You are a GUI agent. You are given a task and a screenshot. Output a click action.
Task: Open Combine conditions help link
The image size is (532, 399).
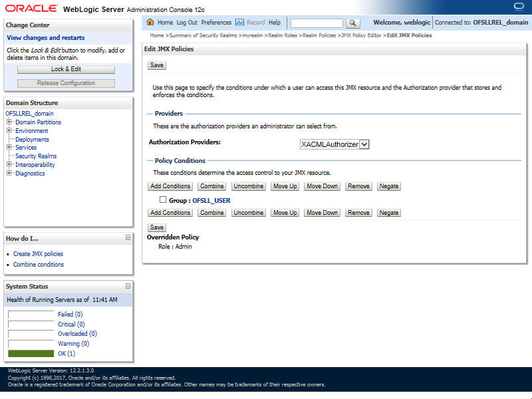(39, 264)
